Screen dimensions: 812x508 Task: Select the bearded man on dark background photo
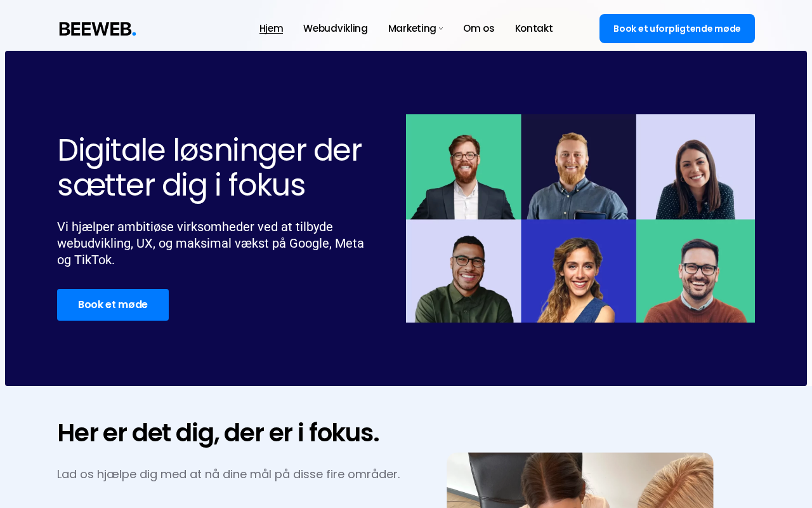579,167
